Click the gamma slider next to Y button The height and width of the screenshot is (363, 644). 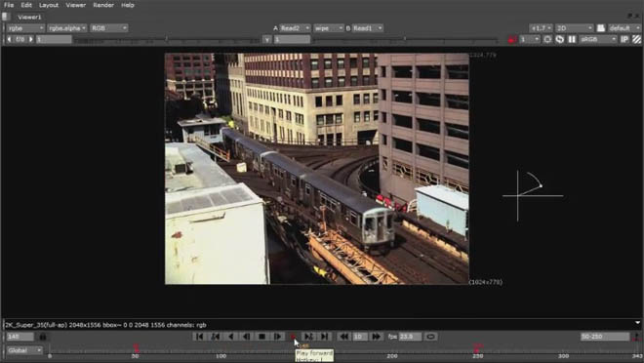click(x=405, y=39)
